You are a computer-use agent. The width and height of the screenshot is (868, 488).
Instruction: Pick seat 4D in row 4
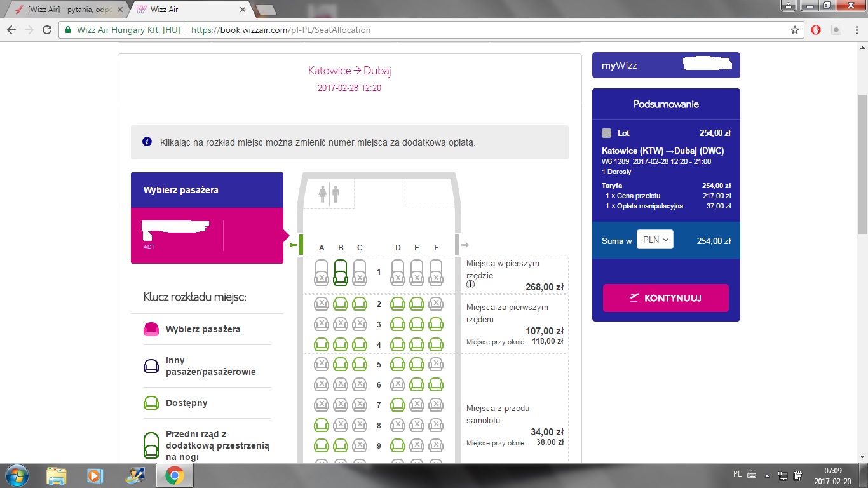pyautogui.click(x=398, y=345)
